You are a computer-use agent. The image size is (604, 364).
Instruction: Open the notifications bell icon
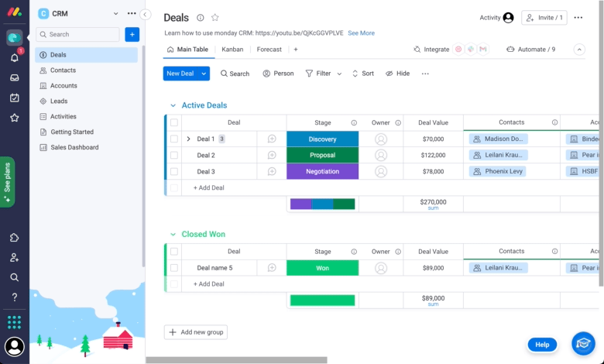pos(14,58)
